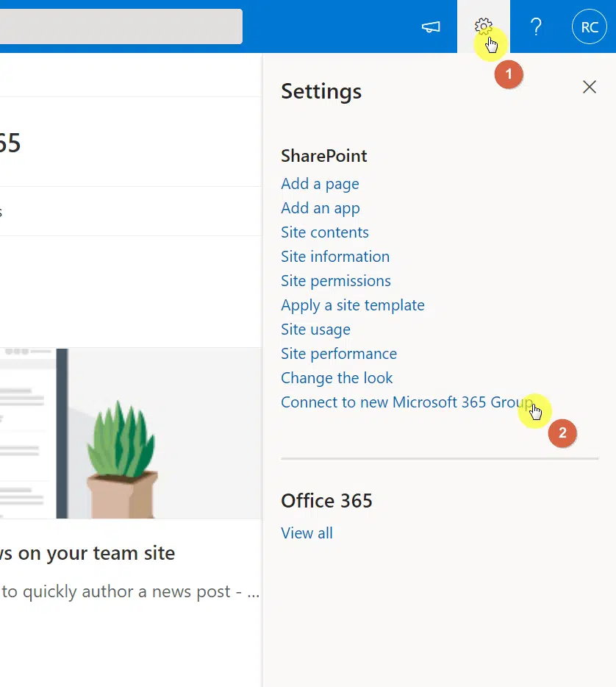The width and height of the screenshot is (616, 687).
Task: Close the Settings panel
Action: pos(590,87)
